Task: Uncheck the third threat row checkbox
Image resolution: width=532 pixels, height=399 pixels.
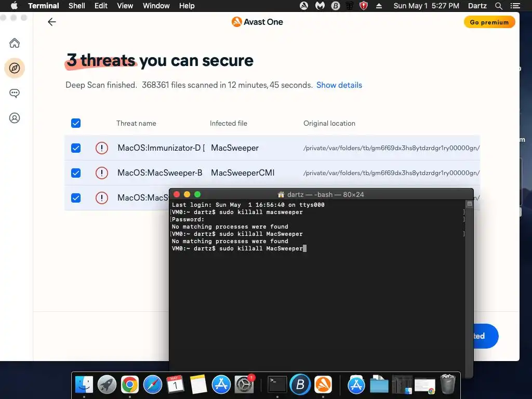Action: (x=76, y=198)
